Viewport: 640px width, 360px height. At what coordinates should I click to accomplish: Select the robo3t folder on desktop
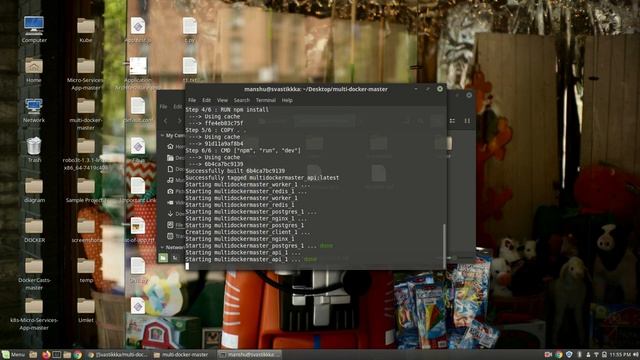[x=86, y=153]
